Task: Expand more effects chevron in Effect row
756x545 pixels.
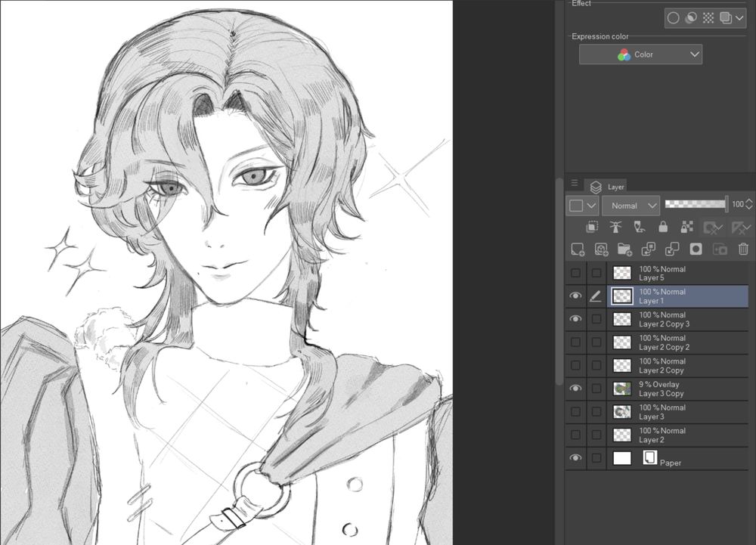Action: click(739, 18)
